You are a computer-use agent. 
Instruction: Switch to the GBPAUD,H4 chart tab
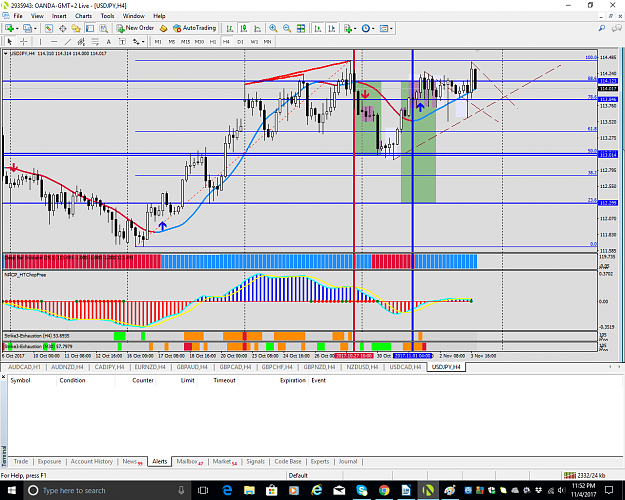[193, 367]
